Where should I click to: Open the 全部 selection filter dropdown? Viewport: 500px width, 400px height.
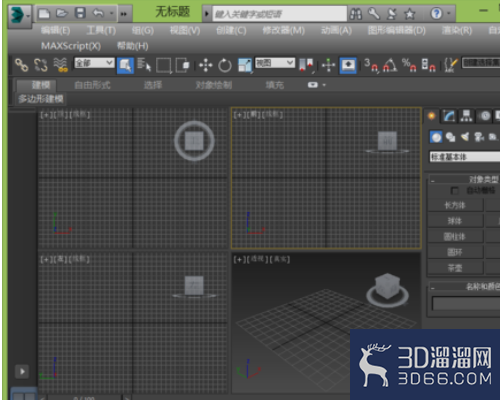pyautogui.click(x=94, y=63)
